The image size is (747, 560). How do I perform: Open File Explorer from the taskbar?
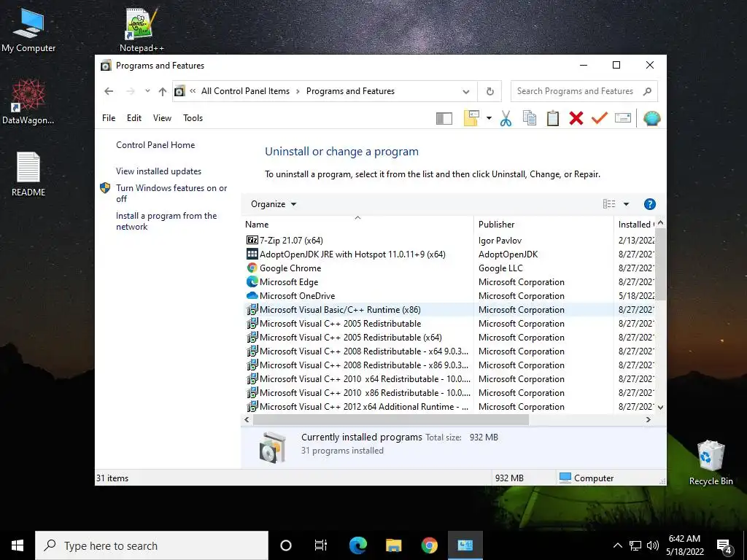pos(393,545)
